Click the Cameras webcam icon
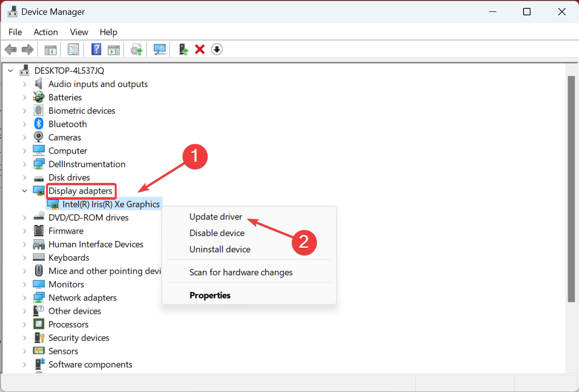Image resolution: width=579 pixels, height=392 pixels. tap(39, 137)
